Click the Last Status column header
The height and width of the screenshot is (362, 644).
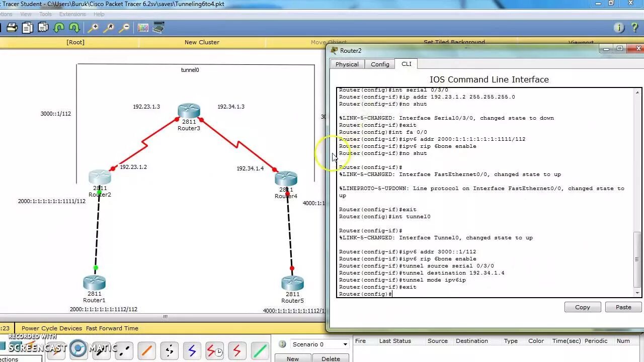pos(395,341)
